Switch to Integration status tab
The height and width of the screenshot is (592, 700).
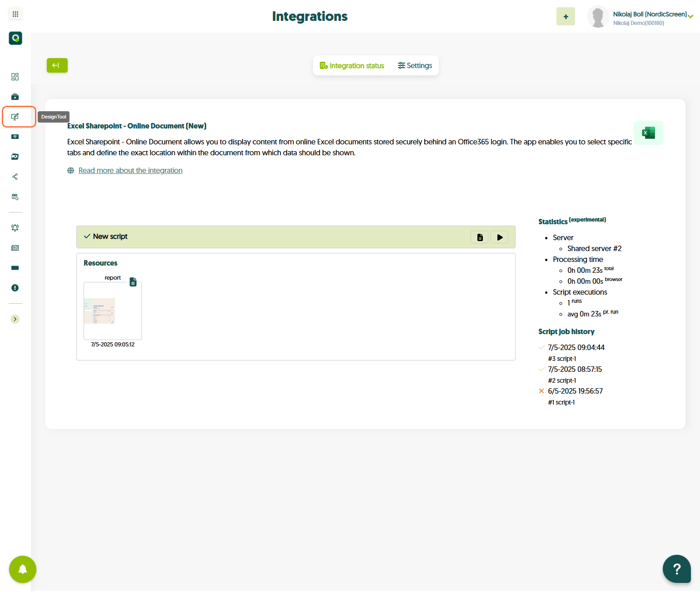pyautogui.click(x=352, y=66)
